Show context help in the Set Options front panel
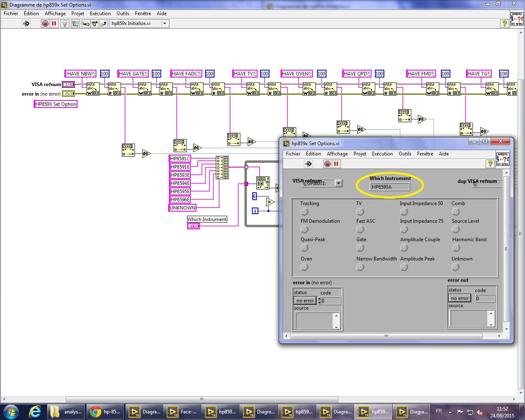525x420 pixels. (x=490, y=164)
